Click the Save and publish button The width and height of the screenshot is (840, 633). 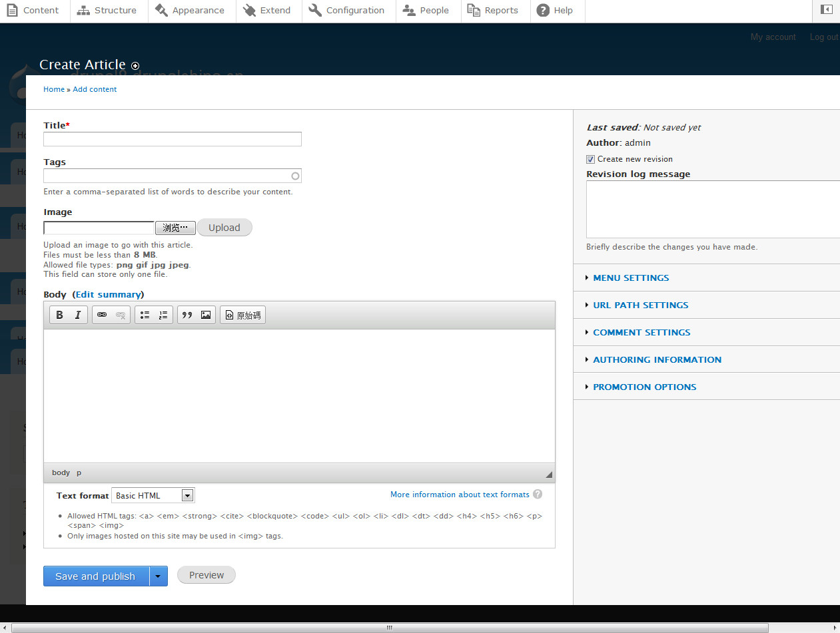tap(95, 575)
